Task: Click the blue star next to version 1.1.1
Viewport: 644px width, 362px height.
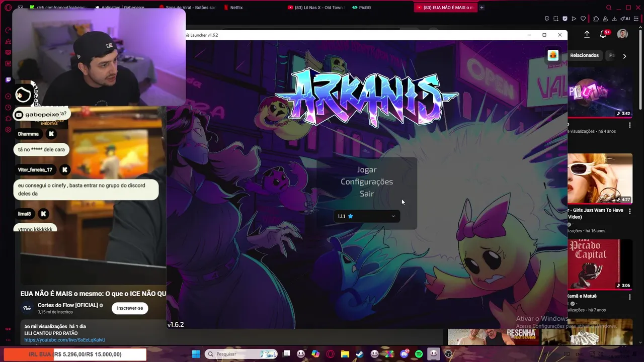Action: tap(351, 216)
